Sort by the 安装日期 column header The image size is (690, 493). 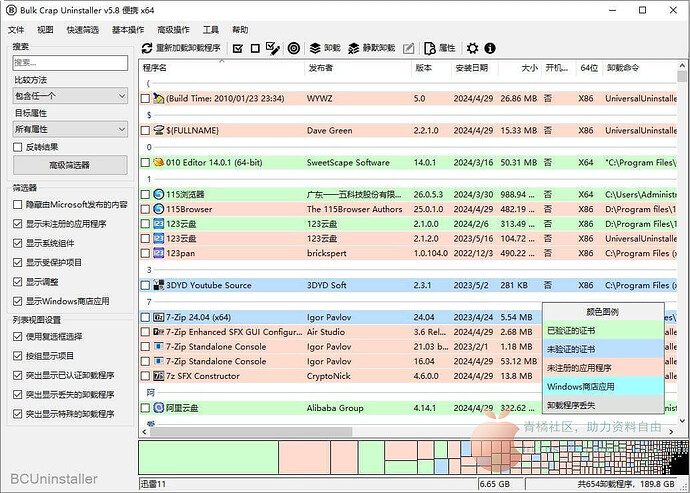[x=474, y=68]
